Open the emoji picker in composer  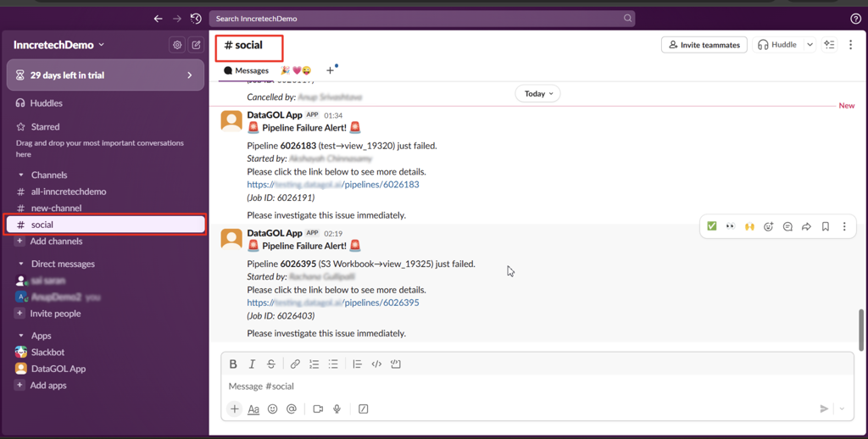click(272, 408)
